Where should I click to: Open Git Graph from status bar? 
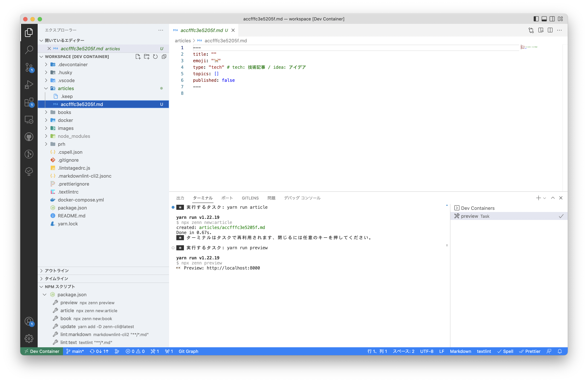pyautogui.click(x=188, y=351)
